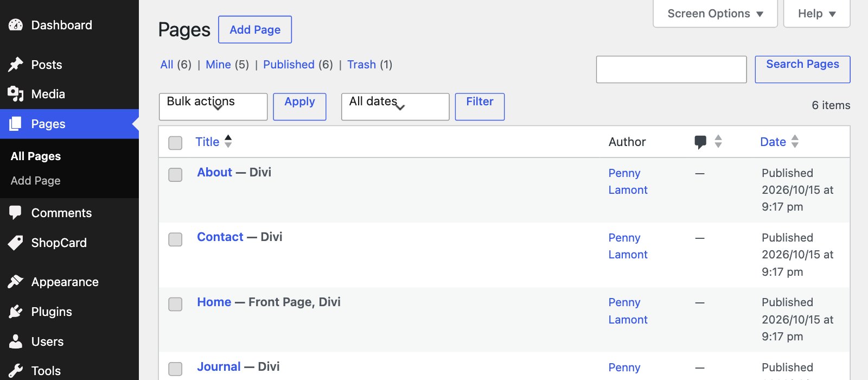The image size is (868, 380).
Task: Click the Plugins plug icon
Action: tap(16, 312)
